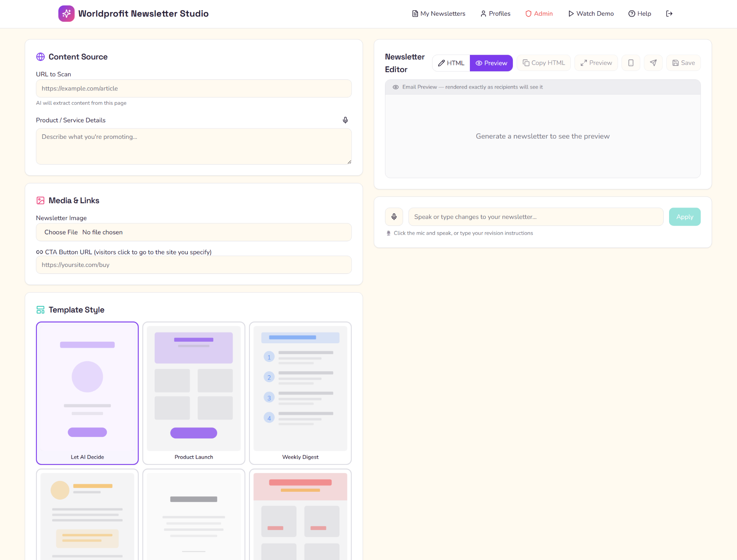Image resolution: width=737 pixels, height=560 pixels.
Task: Click the link icon beside CTA Button URL
Action: click(x=40, y=252)
